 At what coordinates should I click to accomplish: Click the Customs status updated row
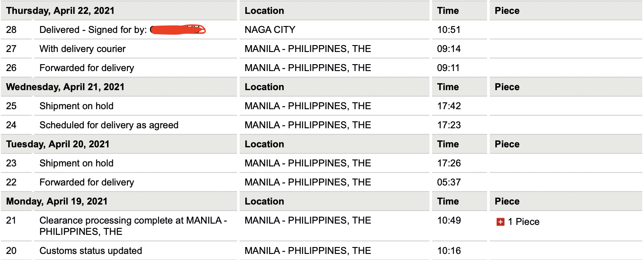(321, 251)
